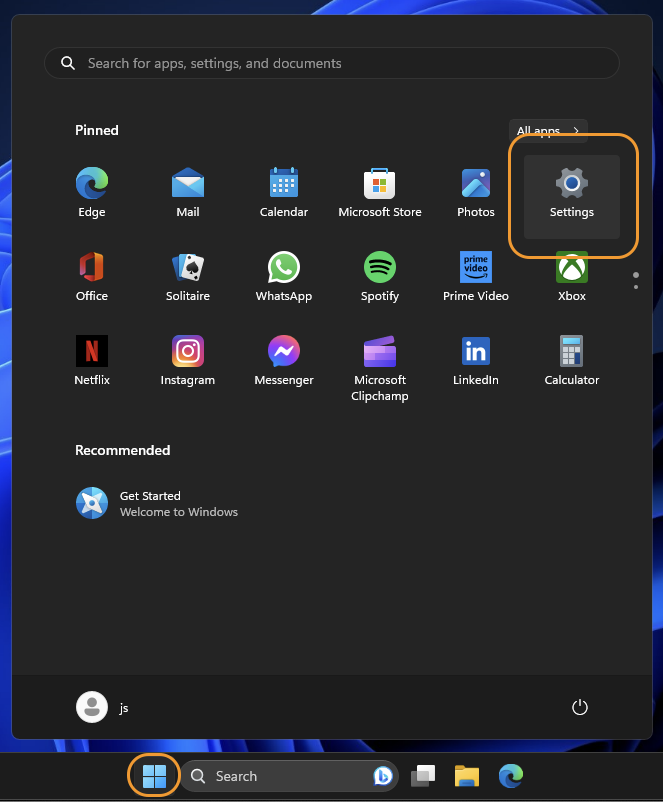Open the Xbox app

pyautogui.click(x=571, y=276)
